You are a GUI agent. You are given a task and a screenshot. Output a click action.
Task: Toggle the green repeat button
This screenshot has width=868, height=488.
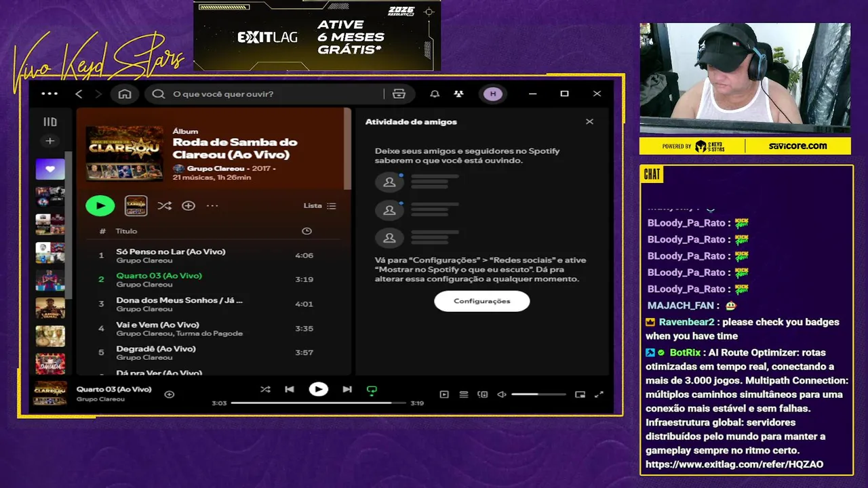coord(372,390)
